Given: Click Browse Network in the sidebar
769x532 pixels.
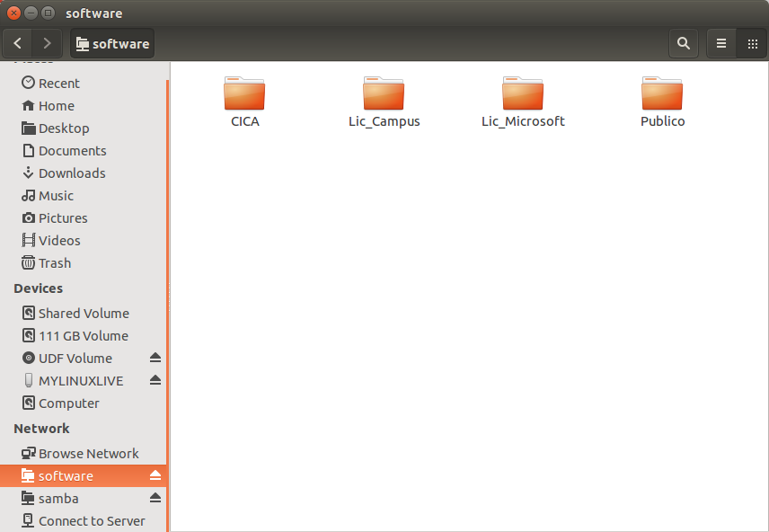Looking at the screenshot, I should pos(84,454).
